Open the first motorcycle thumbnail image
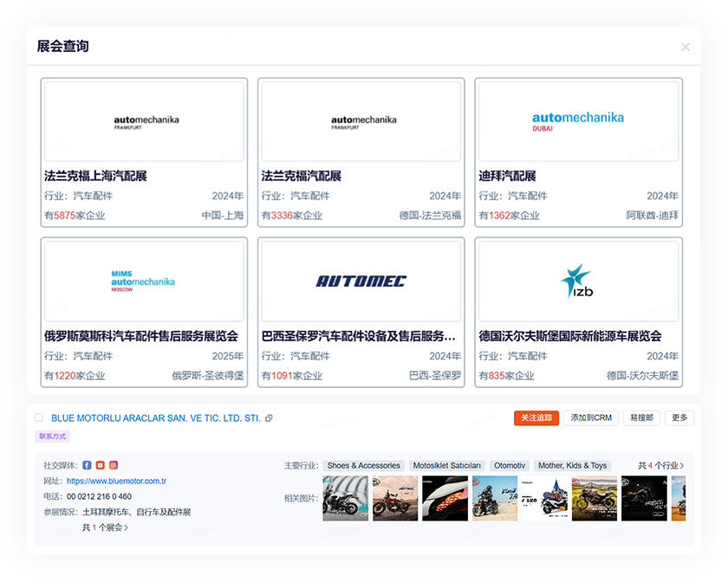This screenshot has height=582, width=728. pos(345,498)
